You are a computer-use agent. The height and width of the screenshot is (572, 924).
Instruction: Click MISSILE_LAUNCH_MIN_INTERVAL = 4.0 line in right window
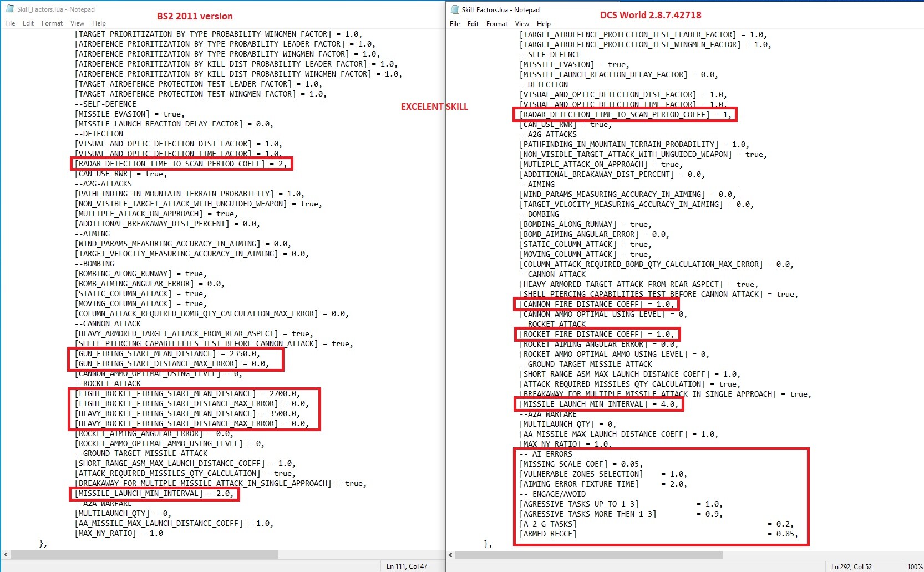[599, 404]
